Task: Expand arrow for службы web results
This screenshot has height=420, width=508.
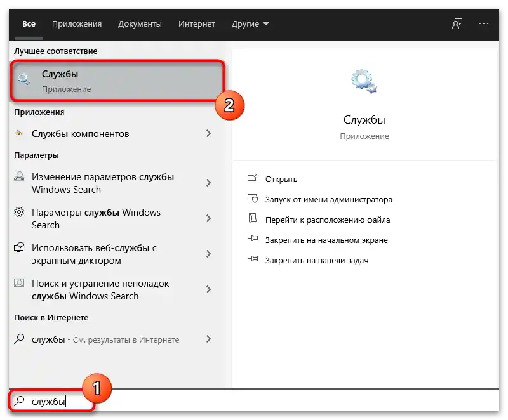Action: pos(209,339)
